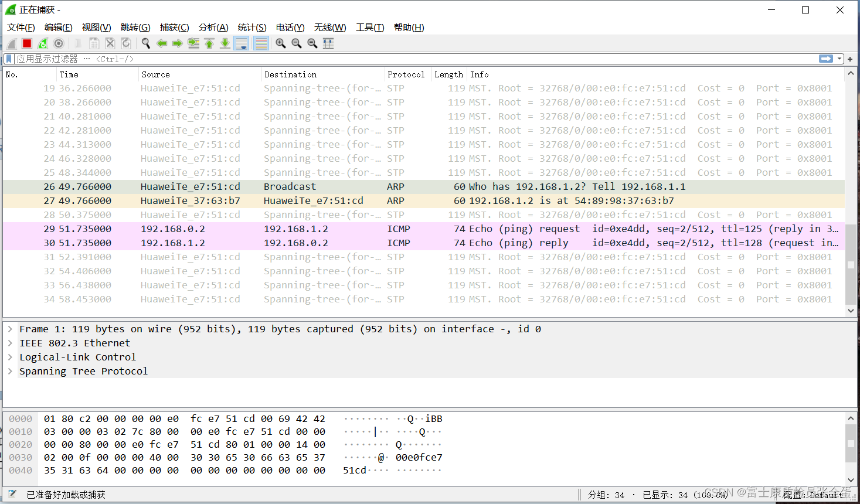Sort by the Source column header
The height and width of the screenshot is (504, 860).
pyautogui.click(x=200, y=74)
